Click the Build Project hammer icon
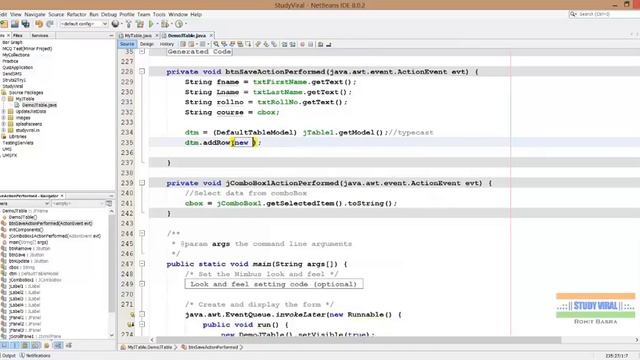Screen dimensions: 640x360 click(x=129, y=24)
